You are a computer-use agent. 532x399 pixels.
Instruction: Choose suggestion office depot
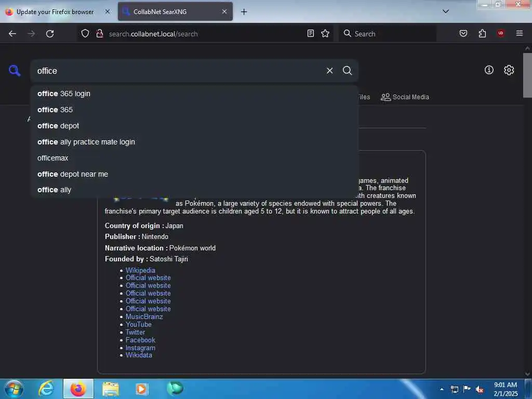click(x=194, y=126)
